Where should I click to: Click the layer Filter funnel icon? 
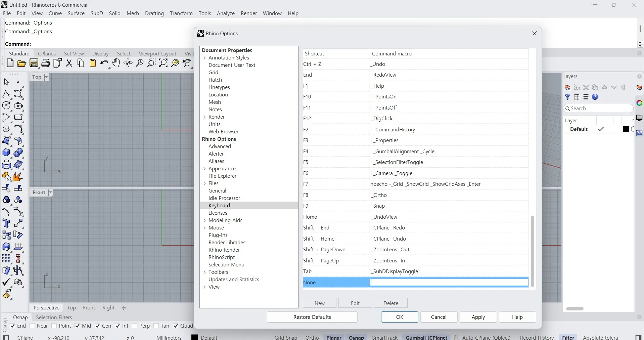pyautogui.click(x=567, y=97)
